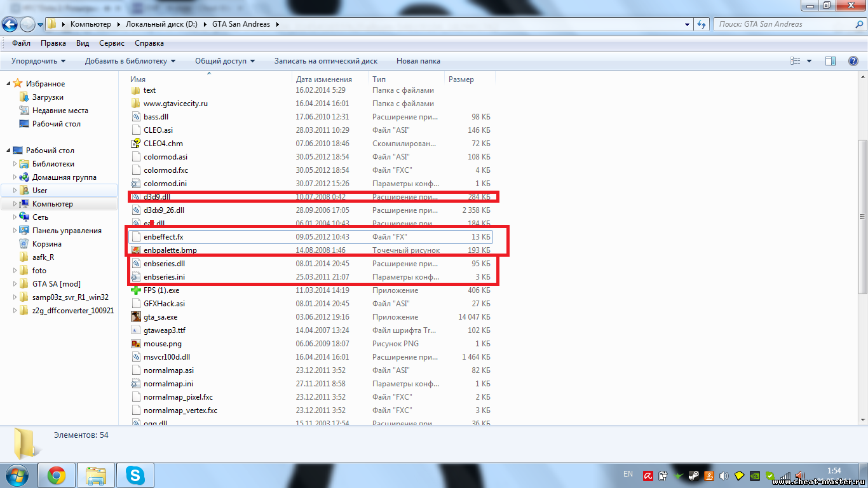The width and height of the screenshot is (868, 488).
Task: Sort by the Дата изменения column header
Action: [323, 79]
